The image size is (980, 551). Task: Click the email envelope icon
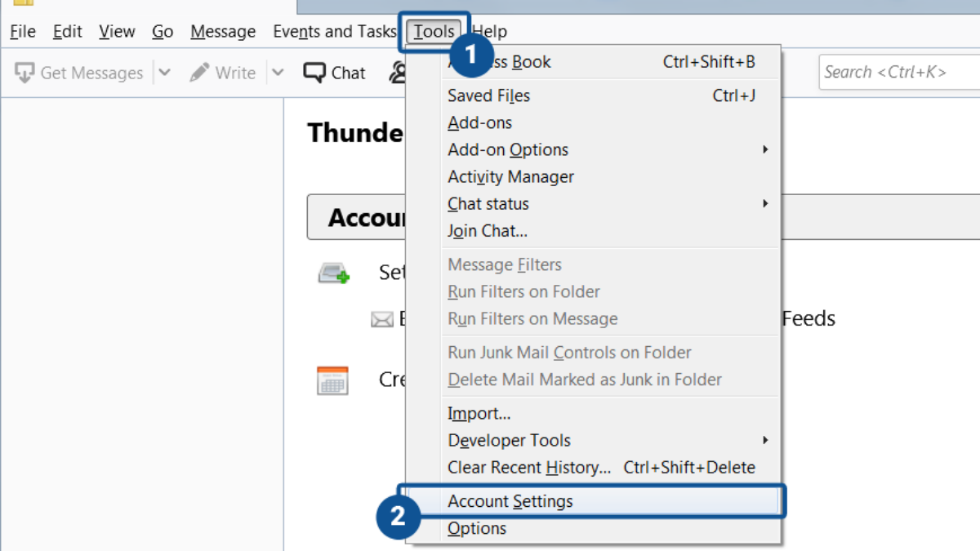pyautogui.click(x=381, y=319)
